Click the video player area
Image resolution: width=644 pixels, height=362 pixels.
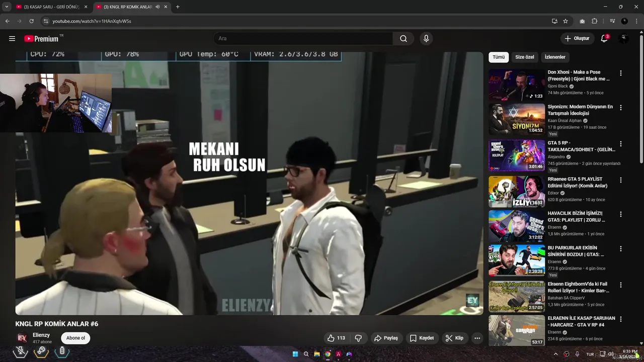point(249,183)
